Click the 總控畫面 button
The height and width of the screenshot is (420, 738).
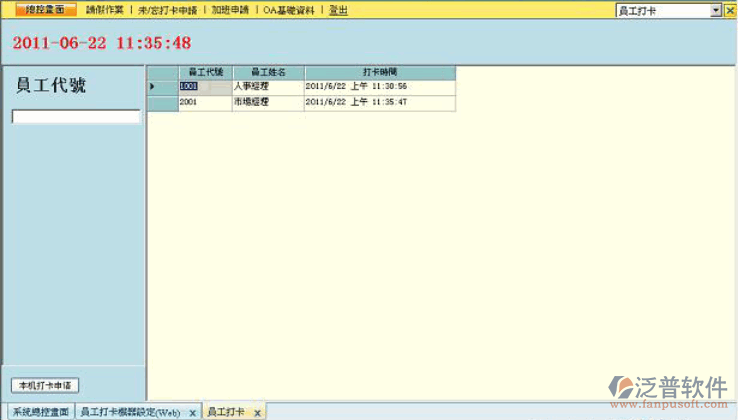(45, 10)
